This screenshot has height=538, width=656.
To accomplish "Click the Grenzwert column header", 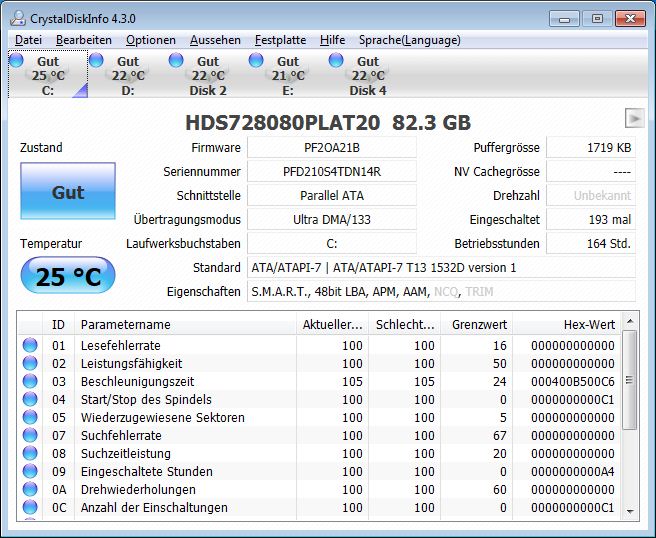I will [477, 325].
